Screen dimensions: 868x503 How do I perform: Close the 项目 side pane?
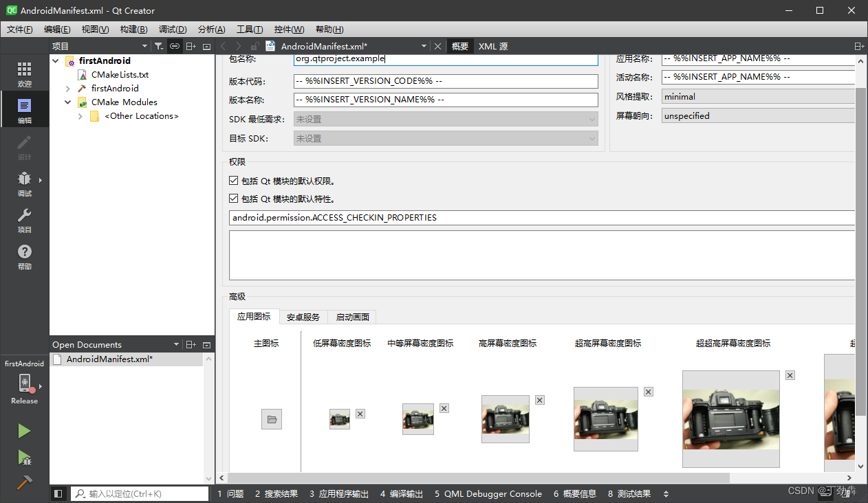pos(206,46)
